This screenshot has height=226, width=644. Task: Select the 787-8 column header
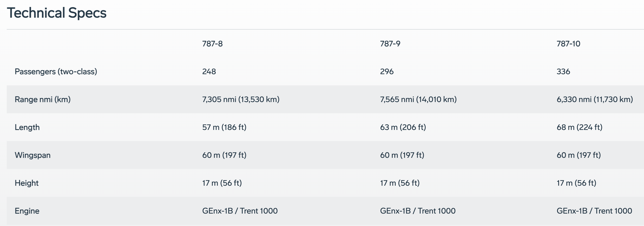click(212, 44)
